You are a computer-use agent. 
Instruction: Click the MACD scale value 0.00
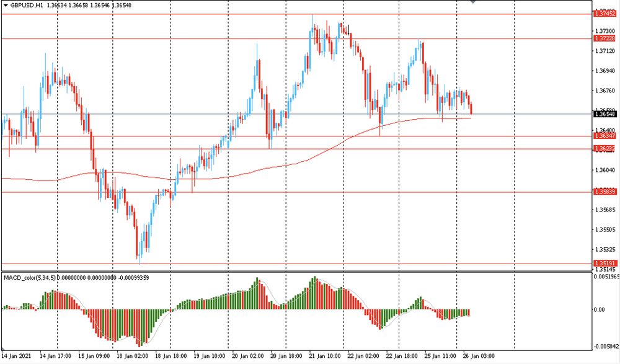point(600,309)
